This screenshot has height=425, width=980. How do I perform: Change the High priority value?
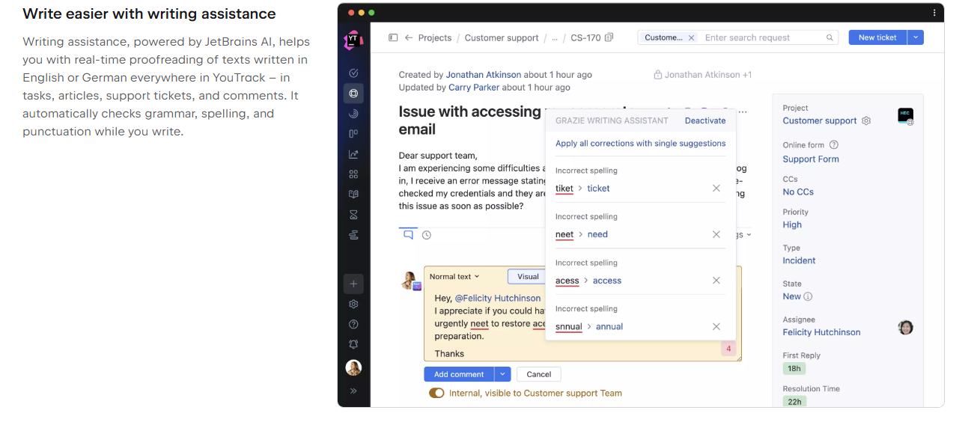792,224
